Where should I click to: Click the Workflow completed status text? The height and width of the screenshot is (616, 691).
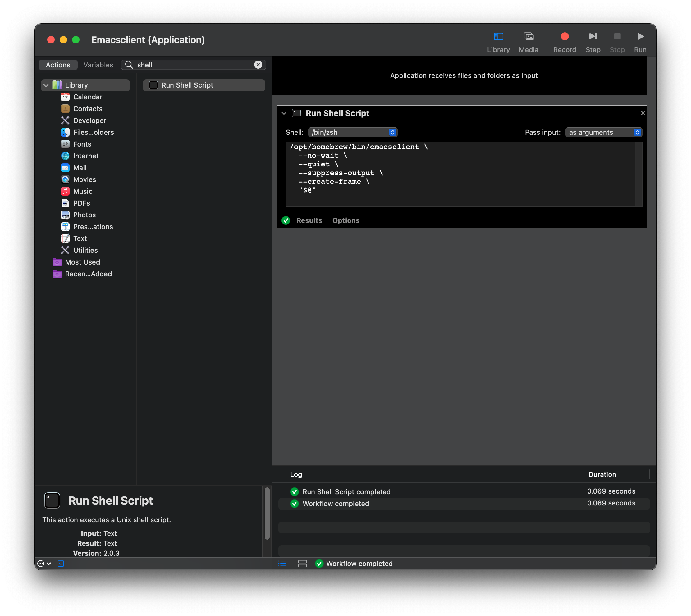click(359, 564)
